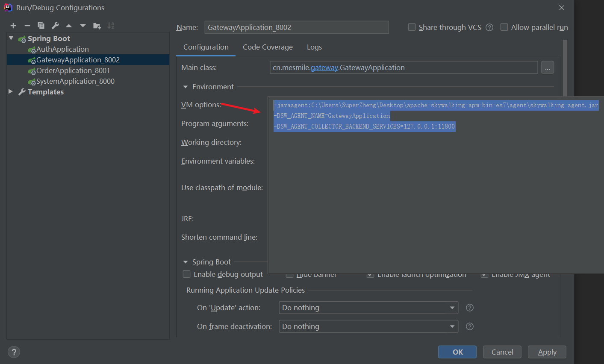Open On 'Update' action dropdown
Screen dimensions: 604x364
click(x=368, y=308)
